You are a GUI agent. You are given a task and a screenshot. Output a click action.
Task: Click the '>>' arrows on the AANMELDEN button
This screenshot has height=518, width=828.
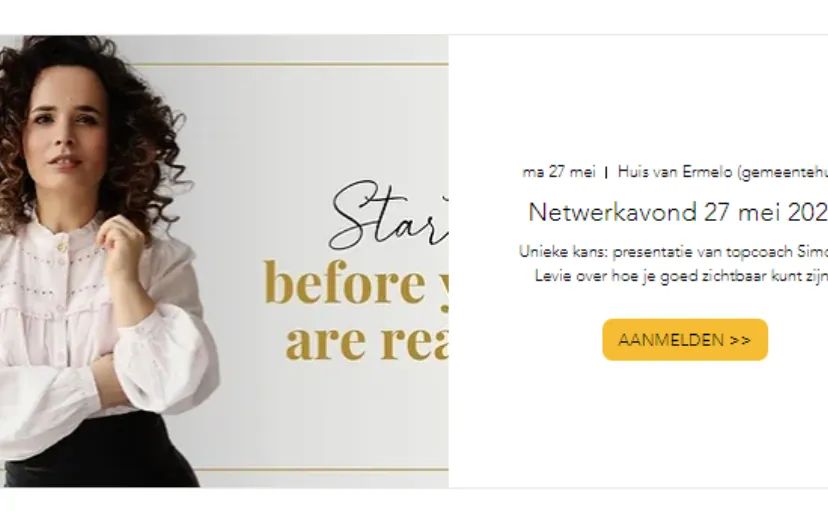point(740,340)
